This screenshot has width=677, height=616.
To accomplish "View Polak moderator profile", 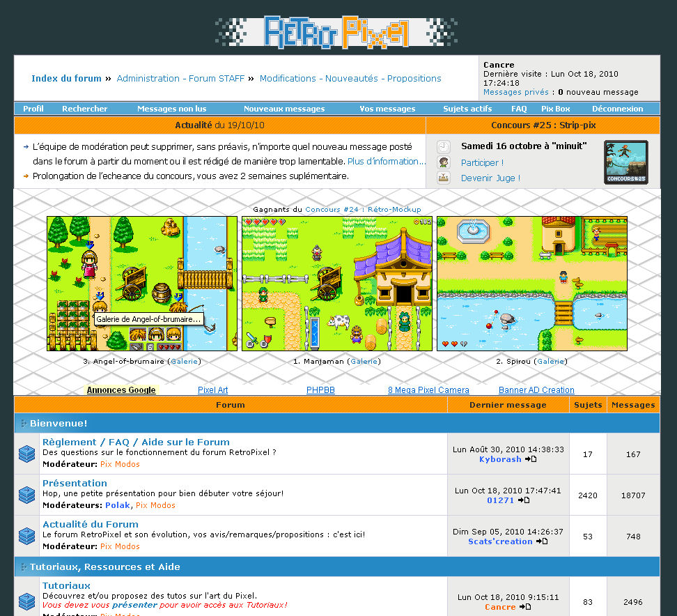I will (118, 505).
